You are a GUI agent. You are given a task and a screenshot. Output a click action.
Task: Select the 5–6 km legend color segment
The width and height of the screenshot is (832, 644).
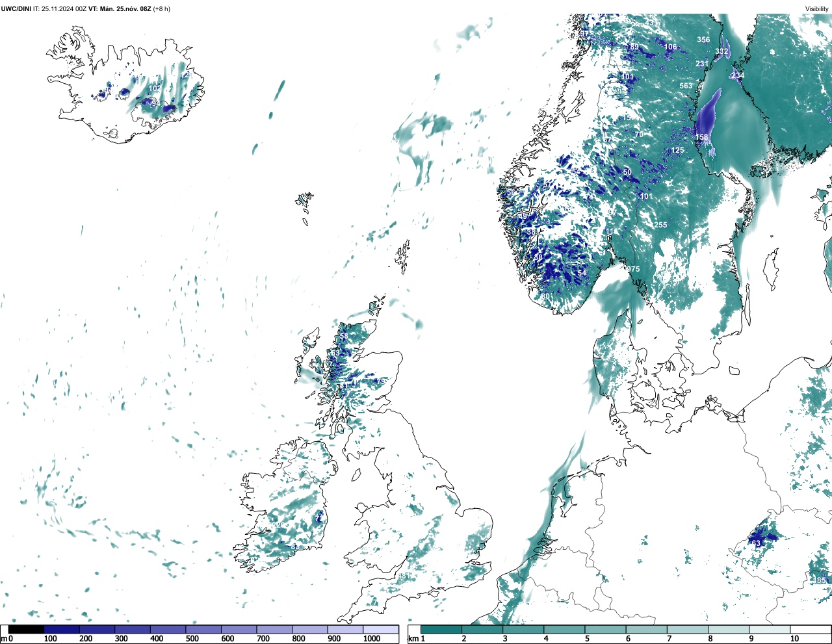point(606,630)
